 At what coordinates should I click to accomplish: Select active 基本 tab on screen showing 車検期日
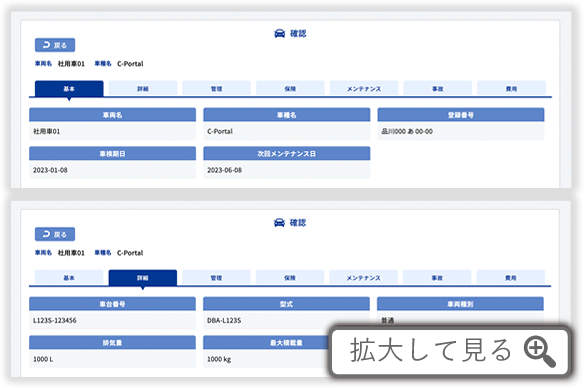click(x=69, y=89)
